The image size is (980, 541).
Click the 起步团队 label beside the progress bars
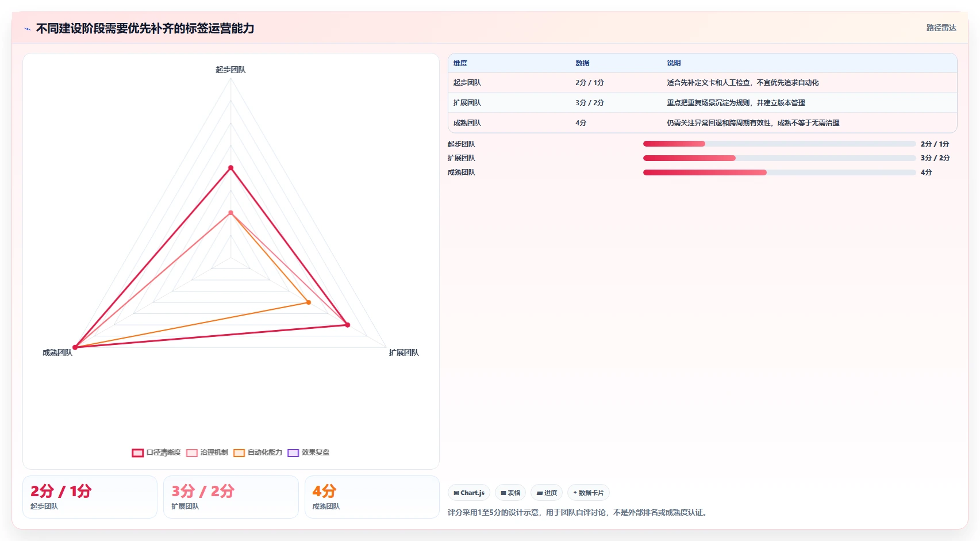[462, 144]
